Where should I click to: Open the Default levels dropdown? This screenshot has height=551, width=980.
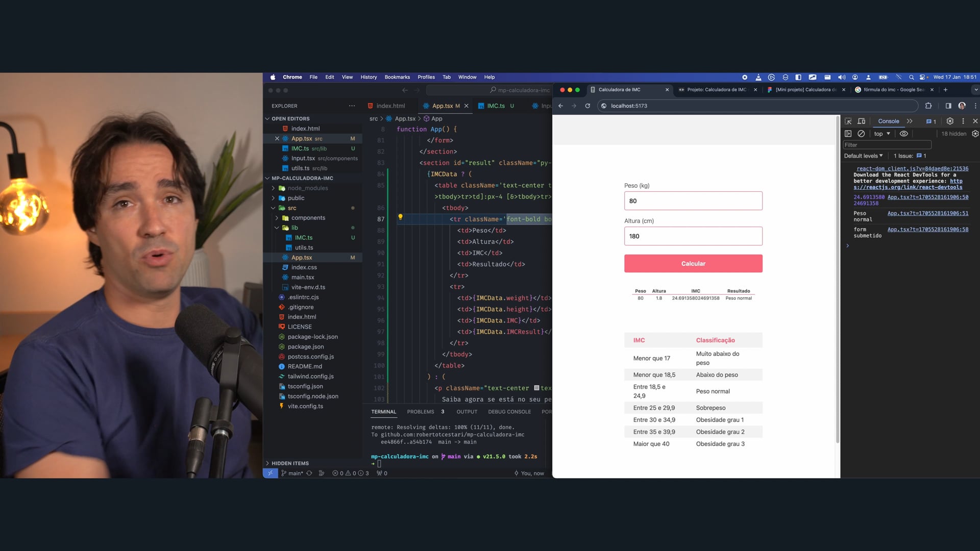(863, 156)
